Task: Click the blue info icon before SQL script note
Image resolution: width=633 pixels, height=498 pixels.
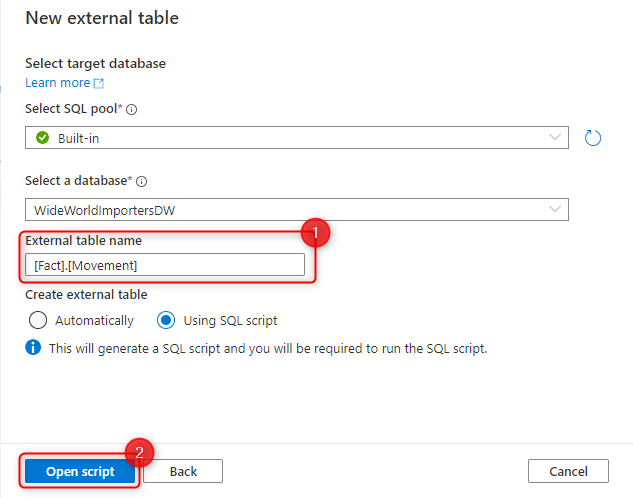Action: [x=33, y=347]
